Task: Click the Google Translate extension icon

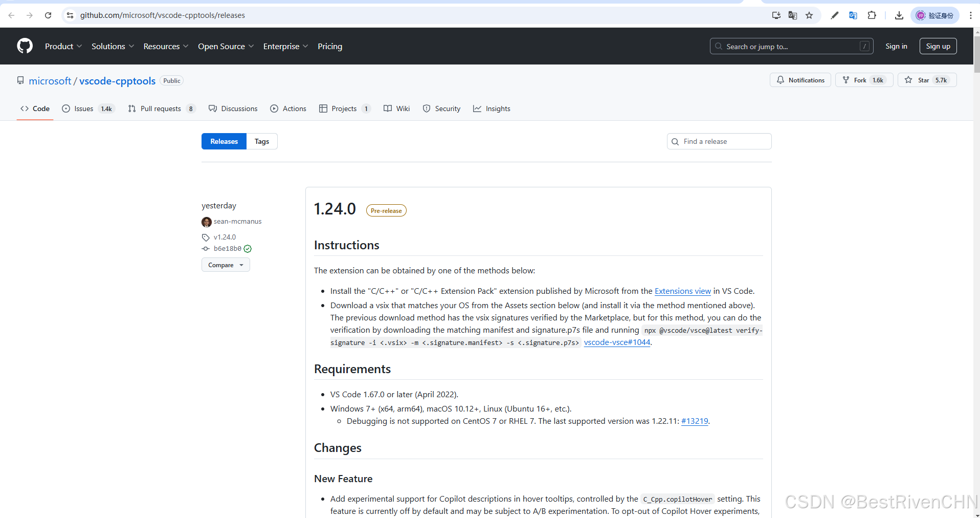Action: (853, 15)
